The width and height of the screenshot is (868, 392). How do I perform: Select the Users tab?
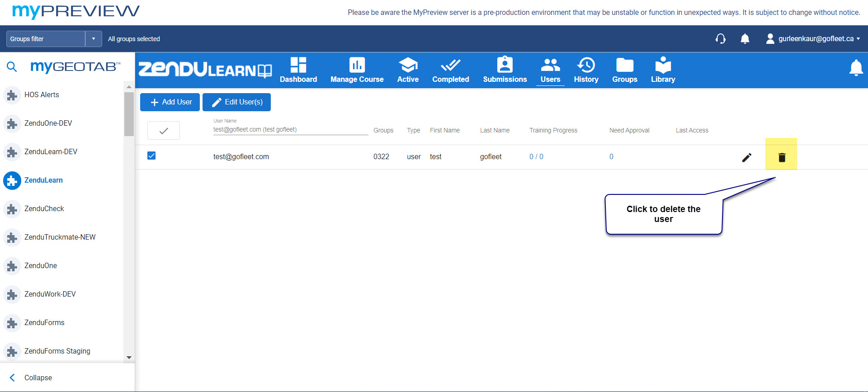(550, 70)
